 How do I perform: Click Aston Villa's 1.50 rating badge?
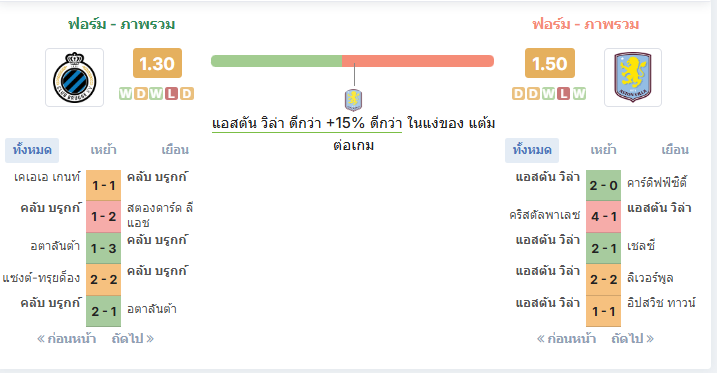click(550, 63)
